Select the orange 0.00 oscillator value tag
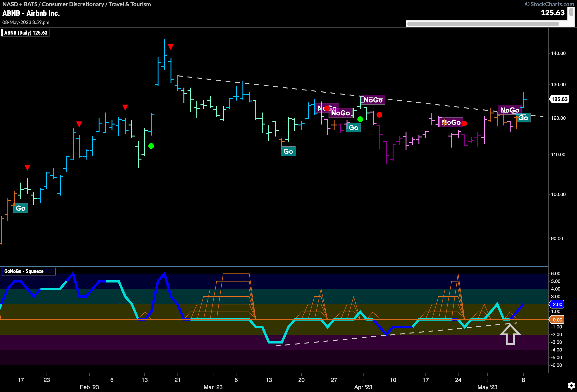 pyautogui.click(x=557, y=320)
